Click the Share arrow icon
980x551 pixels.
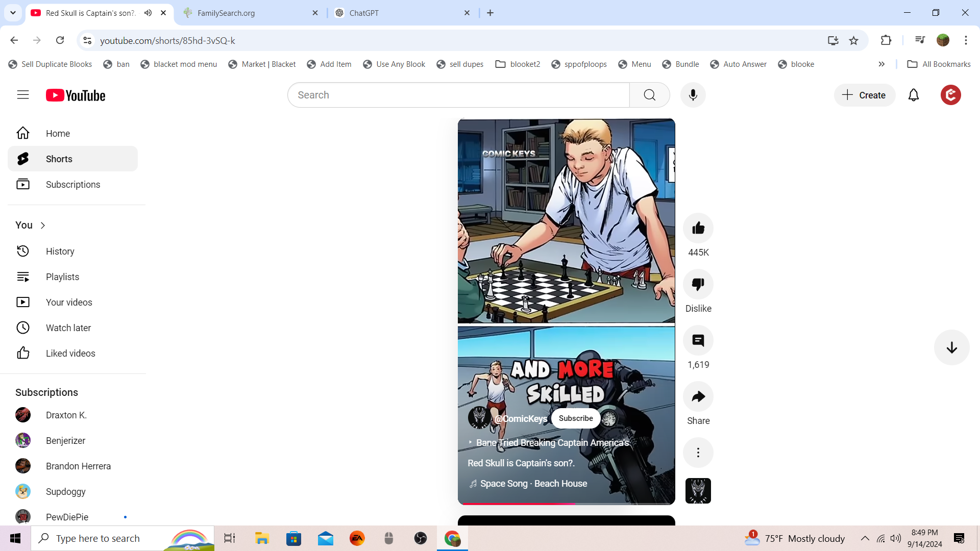pyautogui.click(x=698, y=396)
